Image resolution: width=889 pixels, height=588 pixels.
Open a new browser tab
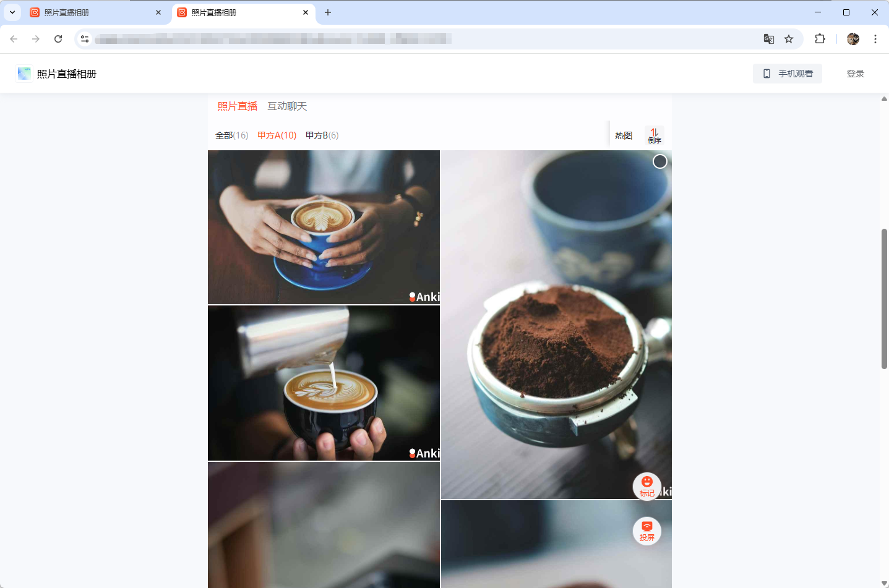point(328,12)
